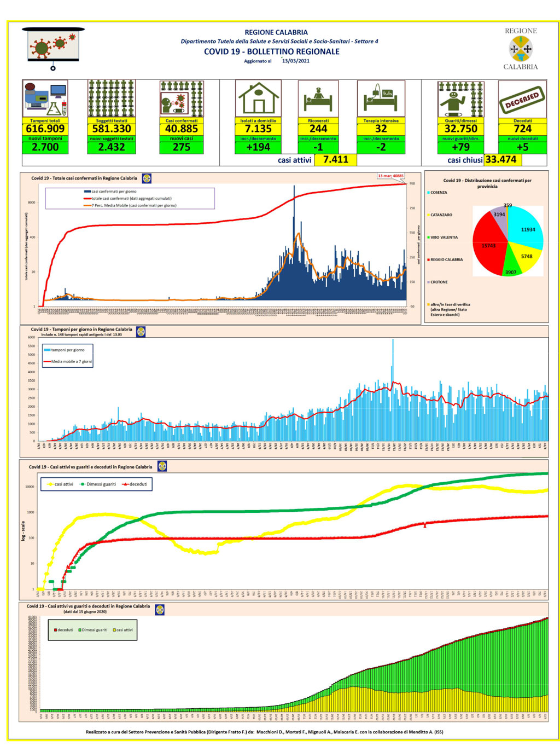Click the Casi confermati value 40.885
The width and height of the screenshot is (560, 746).
182,129
